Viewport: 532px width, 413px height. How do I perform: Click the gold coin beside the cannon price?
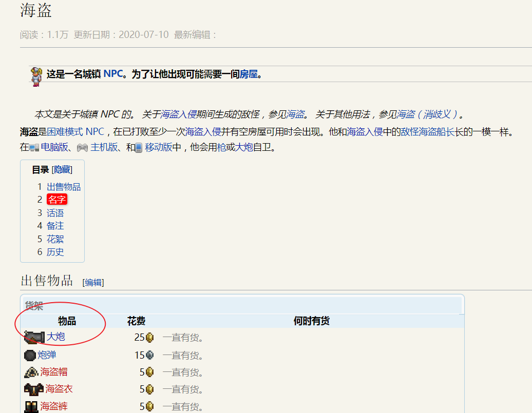click(x=150, y=338)
